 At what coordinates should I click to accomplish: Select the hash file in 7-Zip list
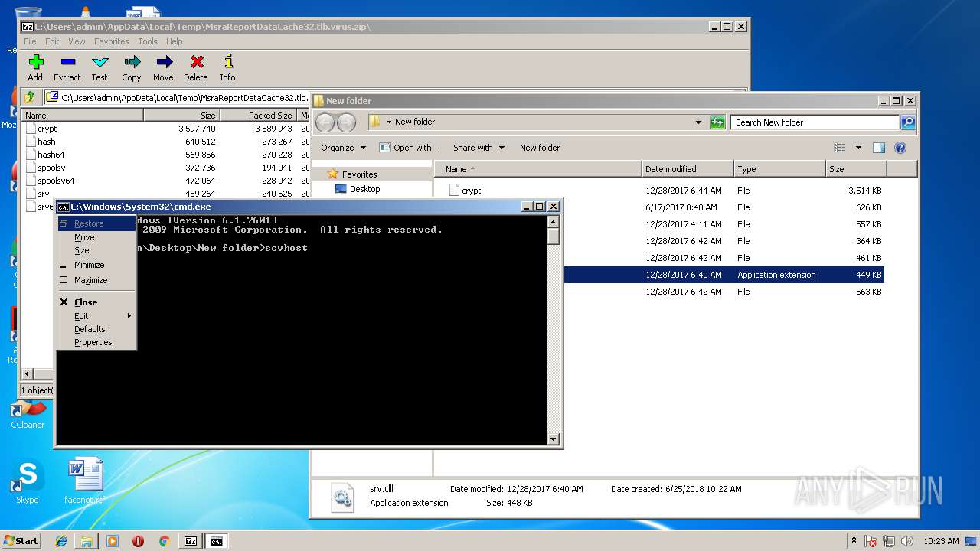tap(46, 142)
